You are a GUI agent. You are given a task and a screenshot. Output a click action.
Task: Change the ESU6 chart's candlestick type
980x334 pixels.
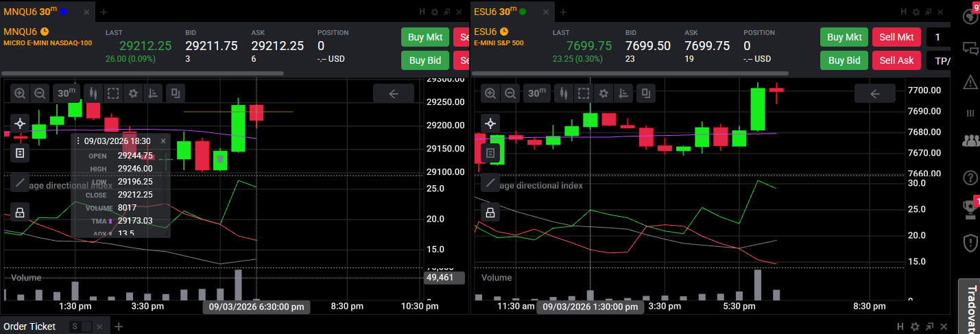click(564, 93)
